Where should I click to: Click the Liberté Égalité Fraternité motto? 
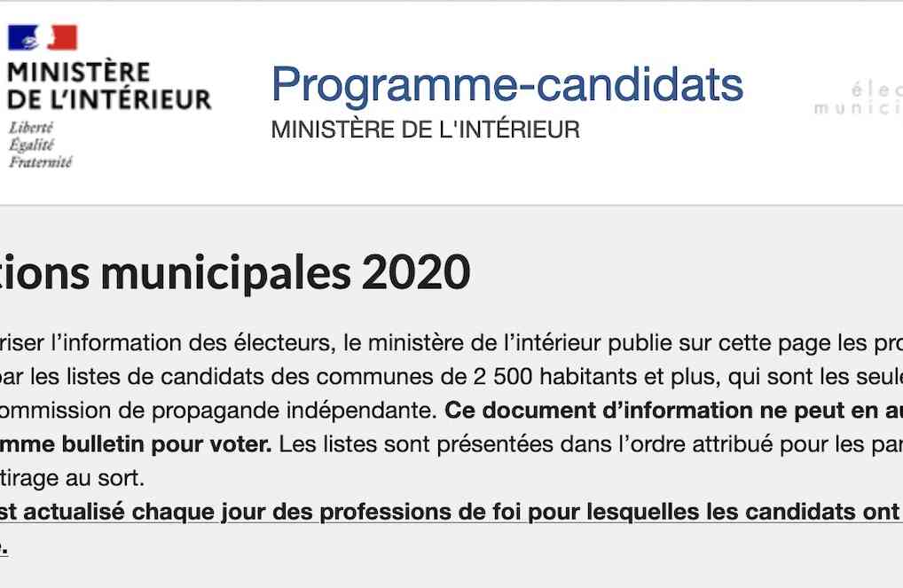coord(40,145)
